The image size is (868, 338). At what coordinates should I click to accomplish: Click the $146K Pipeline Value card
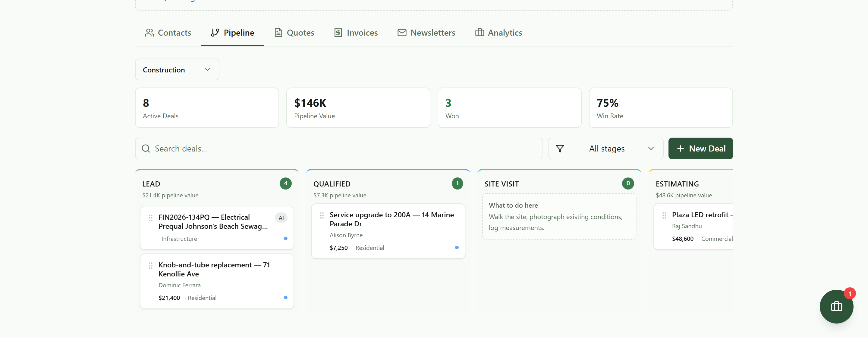click(x=358, y=108)
